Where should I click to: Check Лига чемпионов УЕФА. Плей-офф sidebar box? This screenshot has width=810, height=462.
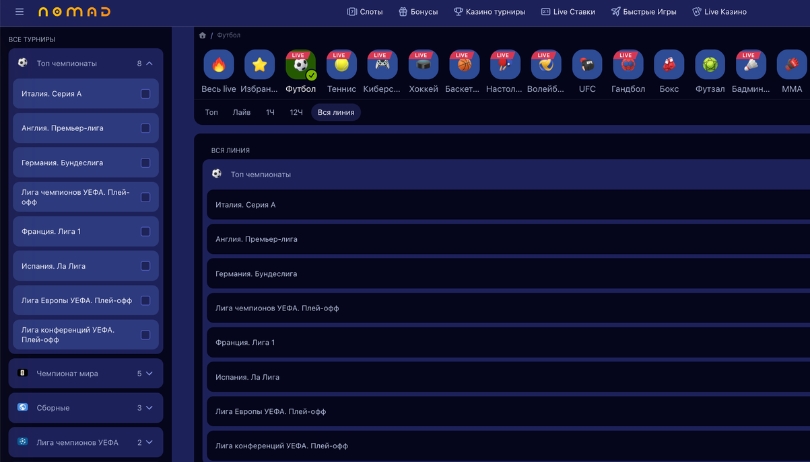click(x=145, y=197)
